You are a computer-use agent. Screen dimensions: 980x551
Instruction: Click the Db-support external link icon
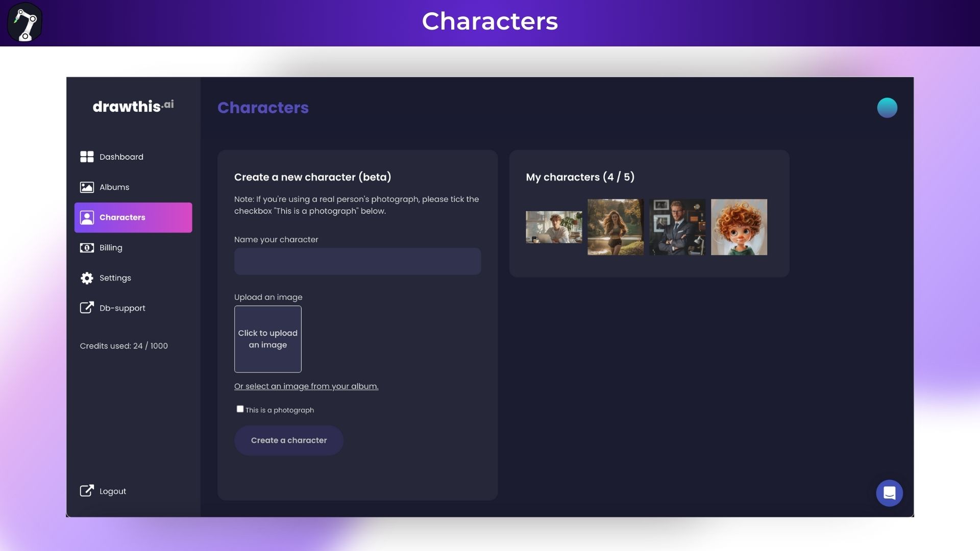[87, 308]
